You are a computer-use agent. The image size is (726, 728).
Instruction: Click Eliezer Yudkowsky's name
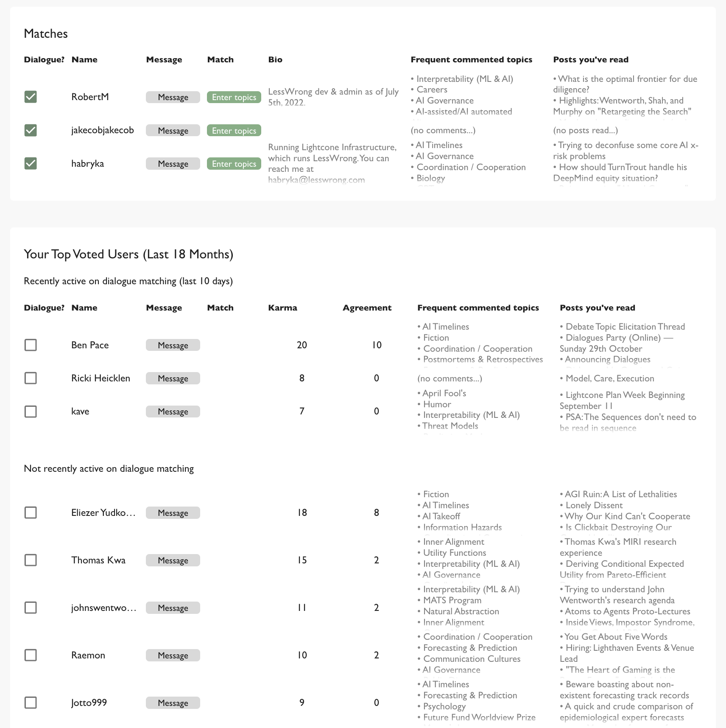pos(103,512)
